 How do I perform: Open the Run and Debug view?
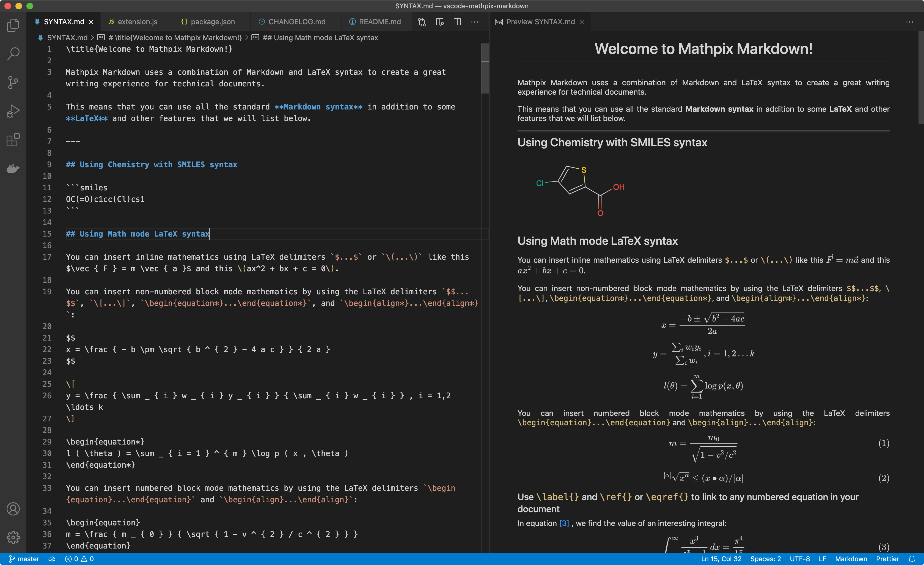(x=13, y=111)
